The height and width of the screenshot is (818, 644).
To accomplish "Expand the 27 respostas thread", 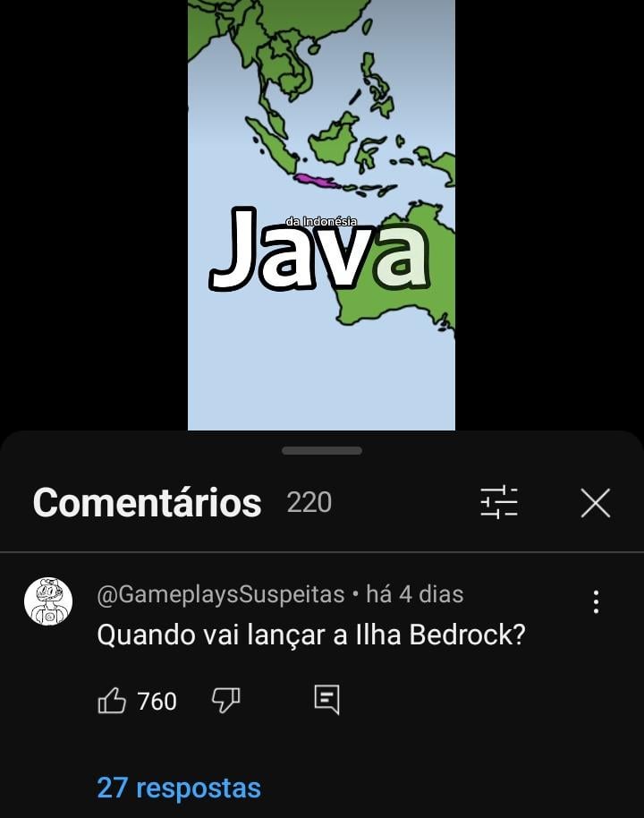I will coord(179,788).
